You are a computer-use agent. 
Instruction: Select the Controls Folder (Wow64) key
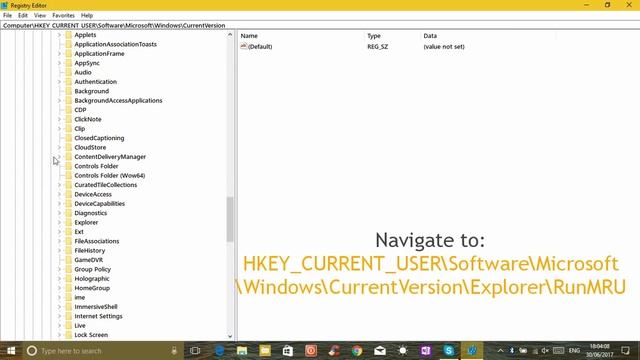[x=110, y=176]
